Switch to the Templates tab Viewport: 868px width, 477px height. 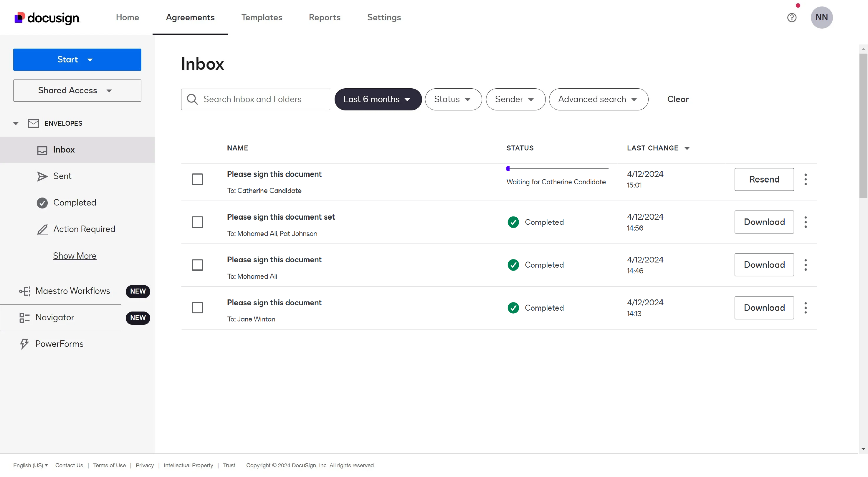(262, 17)
